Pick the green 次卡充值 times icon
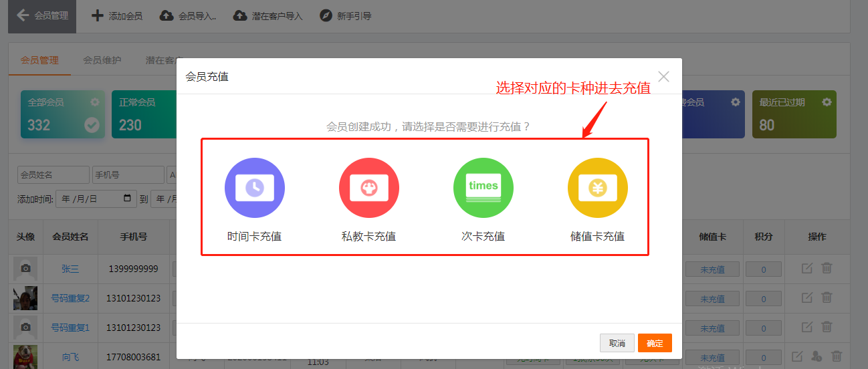Viewport: 868px width, 369px height. click(x=483, y=188)
